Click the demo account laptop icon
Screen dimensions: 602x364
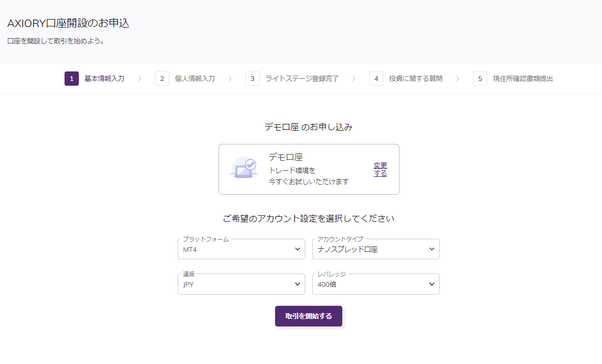(x=243, y=168)
